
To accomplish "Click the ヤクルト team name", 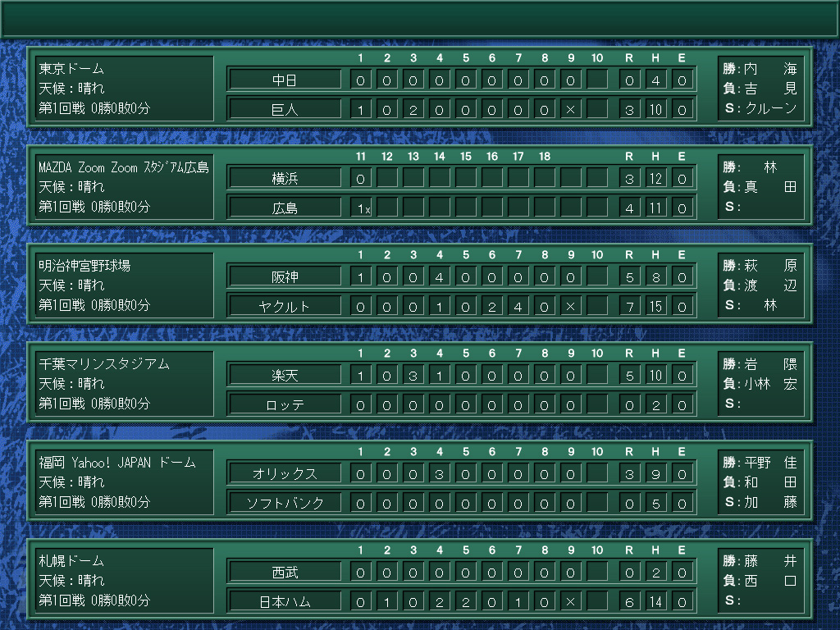I will click(285, 307).
